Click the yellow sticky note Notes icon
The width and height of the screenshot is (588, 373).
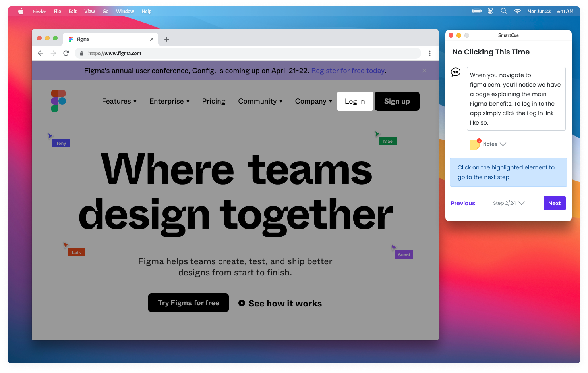pos(475,144)
